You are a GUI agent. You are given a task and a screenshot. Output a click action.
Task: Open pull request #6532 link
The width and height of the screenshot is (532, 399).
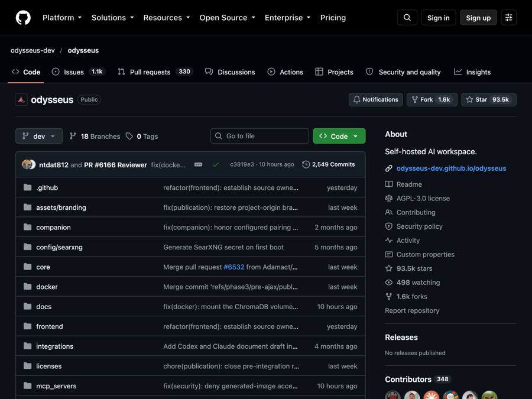(x=234, y=267)
